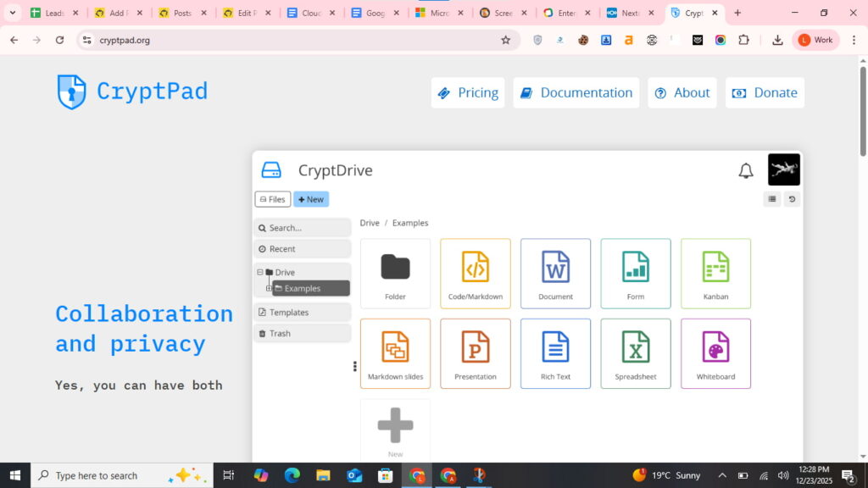Viewport: 868px width, 488px height.
Task: Open the Documentation link
Action: tap(576, 93)
